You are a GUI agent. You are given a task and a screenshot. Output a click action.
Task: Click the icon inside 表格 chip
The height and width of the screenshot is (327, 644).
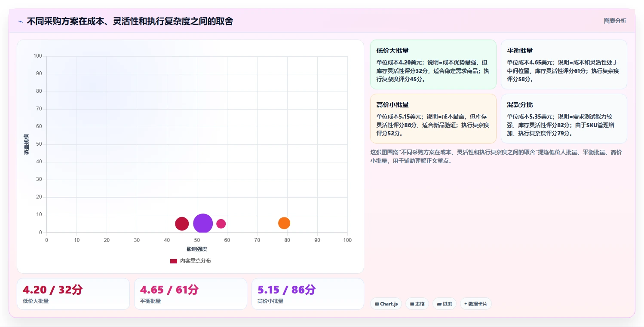412,304
